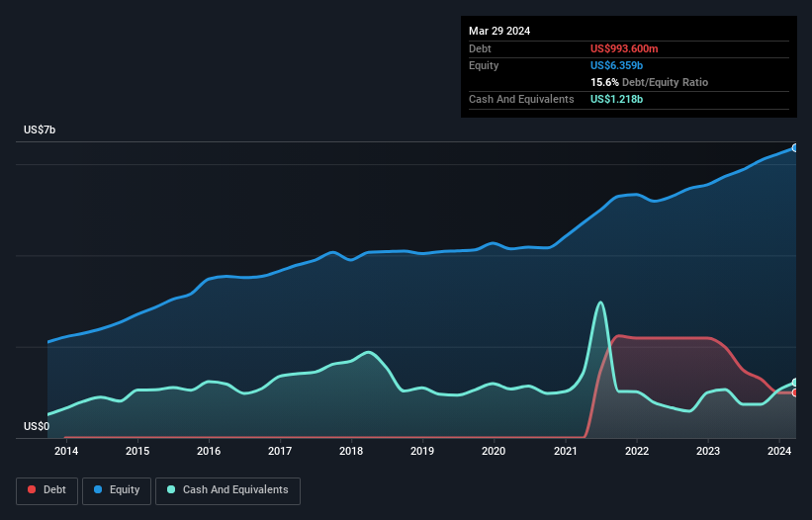Click the Debt row label in tooltip

480,48
